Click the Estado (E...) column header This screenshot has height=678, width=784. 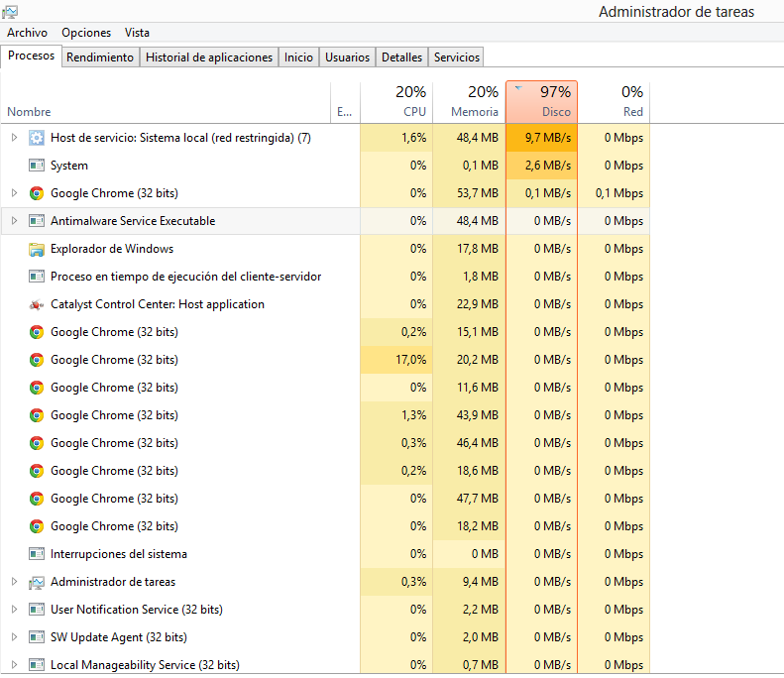(x=345, y=102)
